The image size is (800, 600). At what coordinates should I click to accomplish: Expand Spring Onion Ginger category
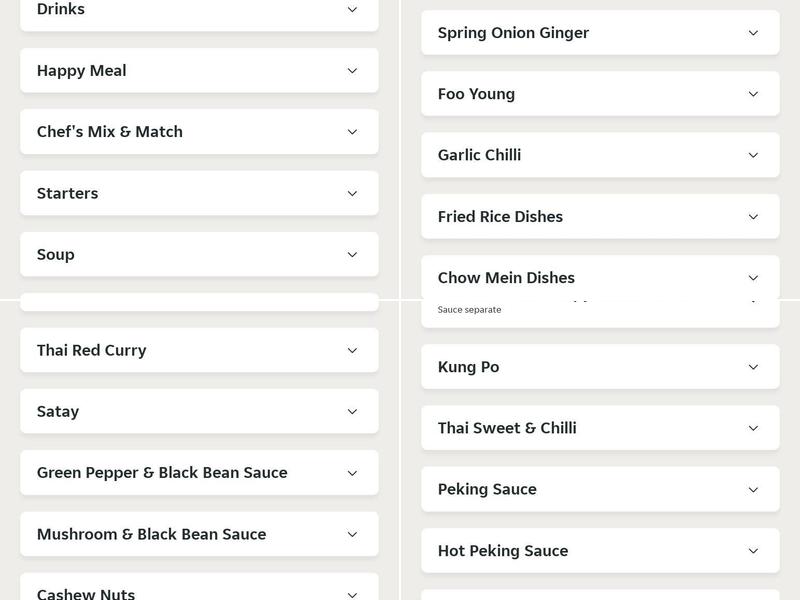pos(600,32)
